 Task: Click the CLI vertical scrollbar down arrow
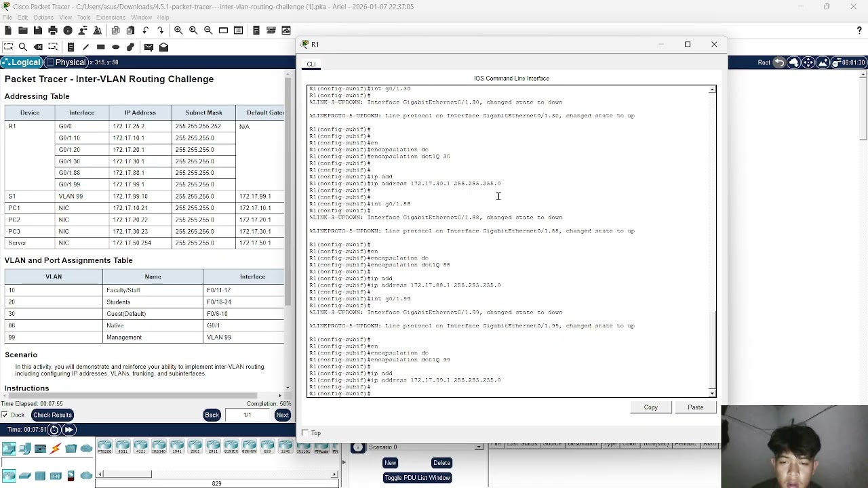[x=712, y=393]
